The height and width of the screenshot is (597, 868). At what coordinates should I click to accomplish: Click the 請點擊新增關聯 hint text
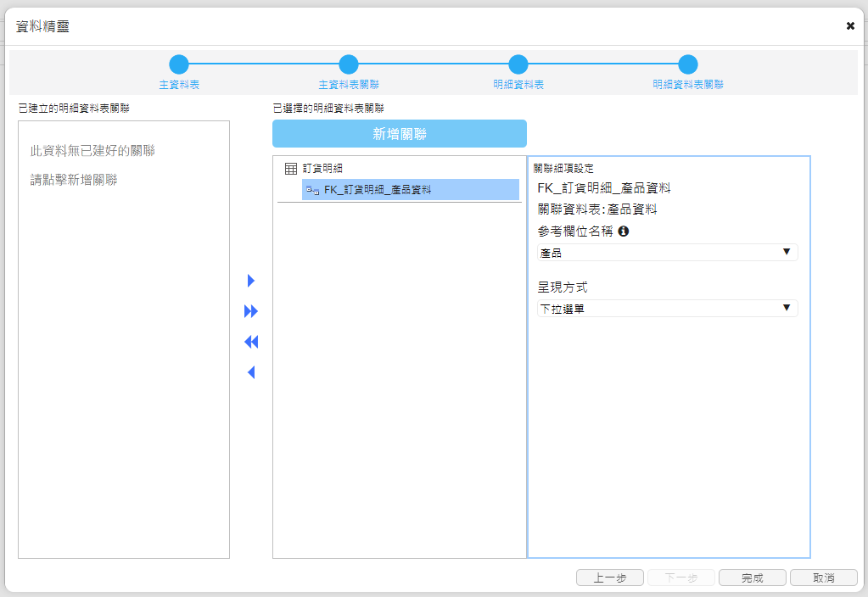coord(74,180)
